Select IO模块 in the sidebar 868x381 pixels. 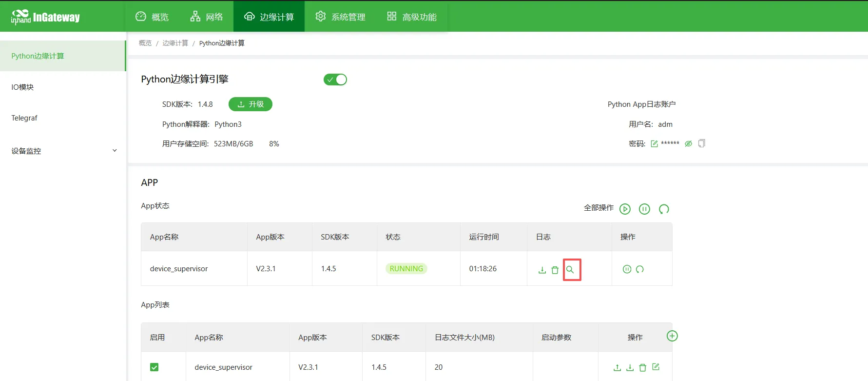[63, 87]
